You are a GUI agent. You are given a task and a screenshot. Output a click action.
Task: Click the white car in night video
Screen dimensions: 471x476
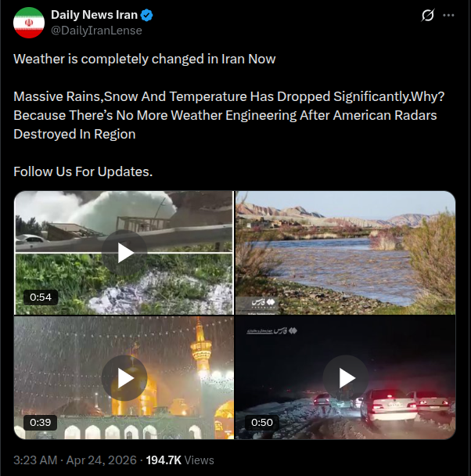click(x=389, y=406)
